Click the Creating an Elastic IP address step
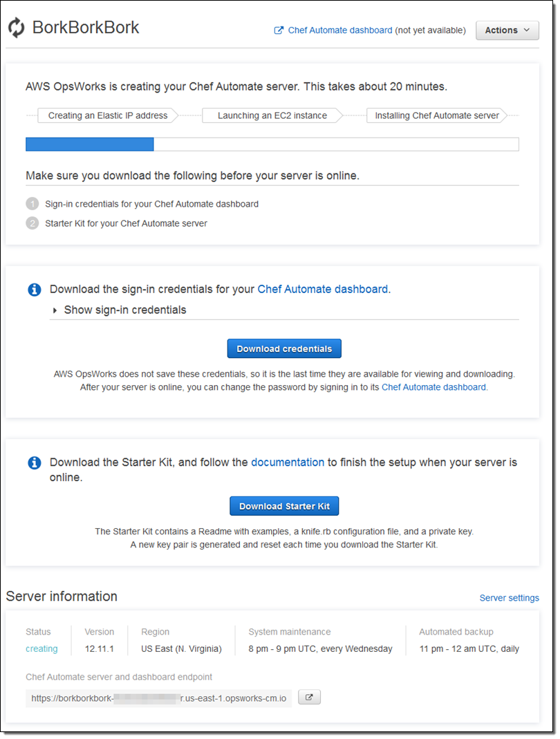This screenshot has height=739, width=560. pyautogui.click(x=108, y=115)
